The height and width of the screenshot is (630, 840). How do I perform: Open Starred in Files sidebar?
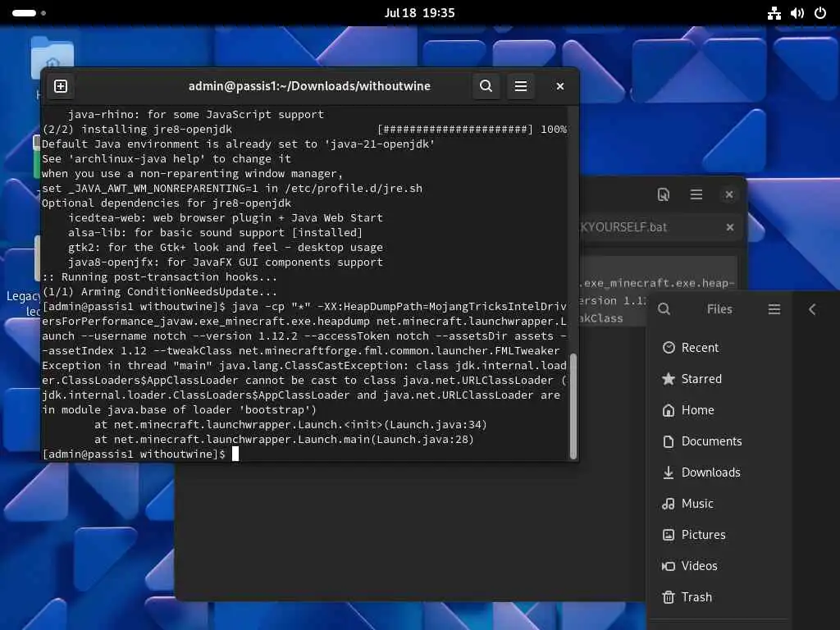pos(720,379)
